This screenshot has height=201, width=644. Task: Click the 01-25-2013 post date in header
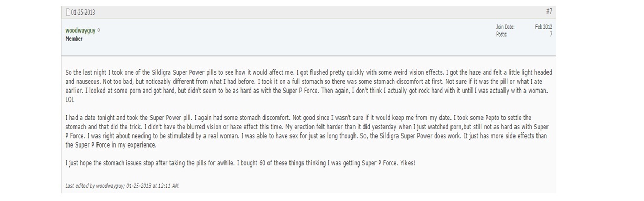[x=83, y=13]
